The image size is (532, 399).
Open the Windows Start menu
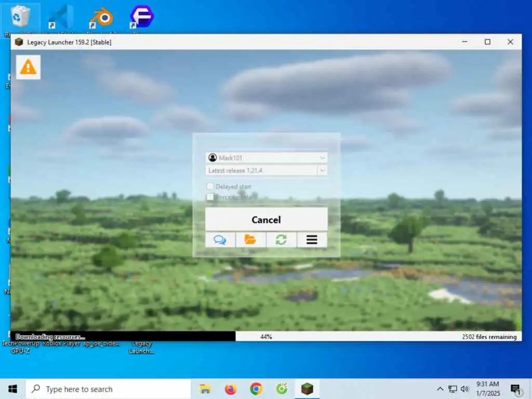[x=12, y=389]
